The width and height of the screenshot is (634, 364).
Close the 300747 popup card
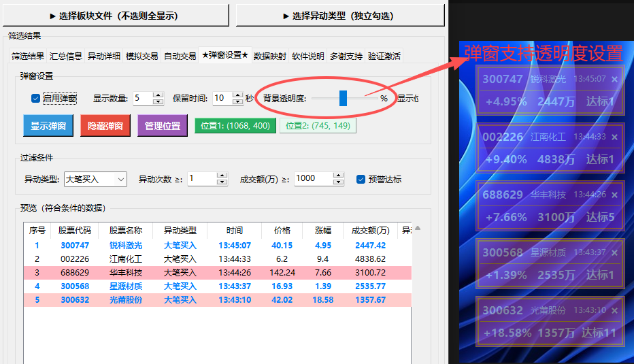point(614,80)
